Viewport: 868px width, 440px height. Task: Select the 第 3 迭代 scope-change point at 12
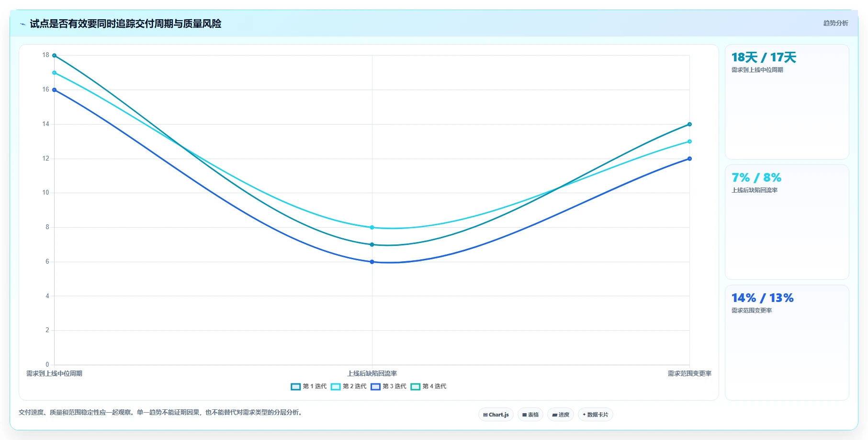[689, 159]
